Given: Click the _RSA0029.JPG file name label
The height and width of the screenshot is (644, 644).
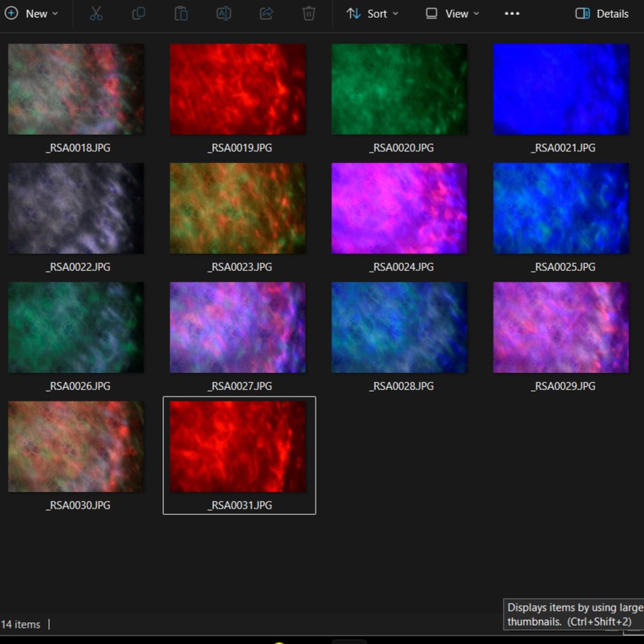Looking at the screenshot, I should pos(562,386).
